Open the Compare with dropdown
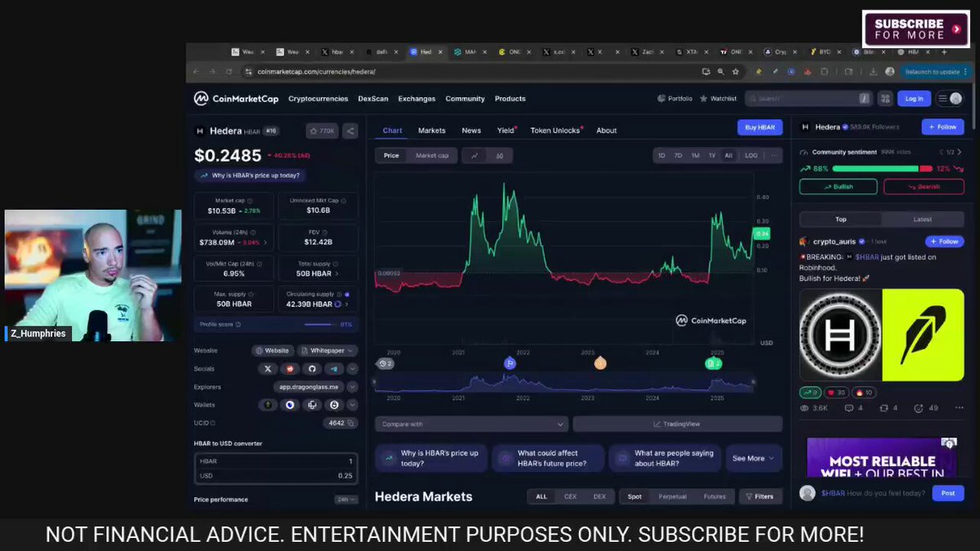The height and width of the screenshot is (551, 980). [471, 424]
